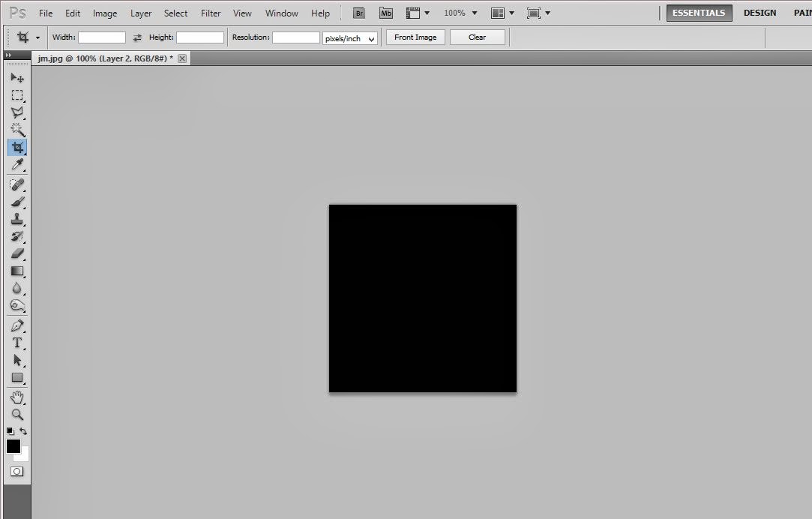
Task: Click the Clear button
Action: [477, 37]
